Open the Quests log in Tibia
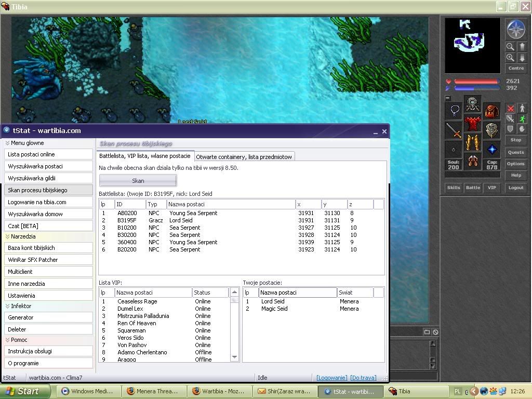This screenshot has height=399, width=532. click(x=516, y=152)
